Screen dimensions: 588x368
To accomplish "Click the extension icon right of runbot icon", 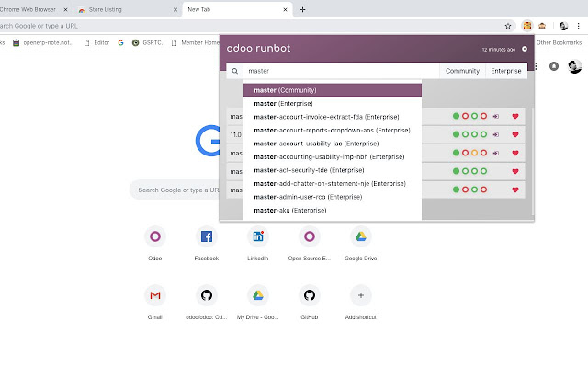I will click(542, 26).
